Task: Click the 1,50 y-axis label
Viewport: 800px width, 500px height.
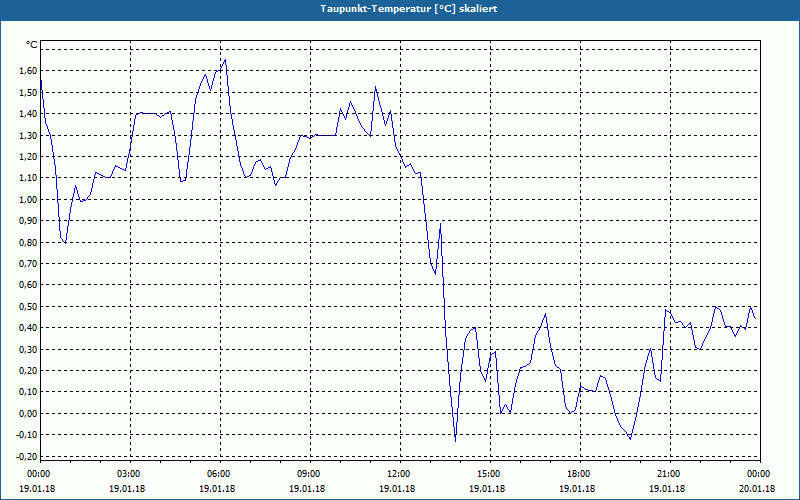Action: click(29, 92)
